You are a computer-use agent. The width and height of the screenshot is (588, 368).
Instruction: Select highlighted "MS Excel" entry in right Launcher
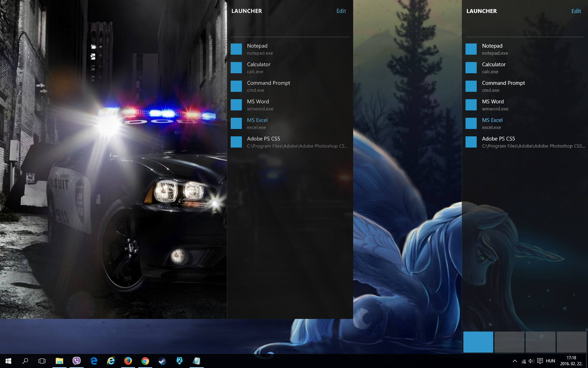tap(525, 123)
